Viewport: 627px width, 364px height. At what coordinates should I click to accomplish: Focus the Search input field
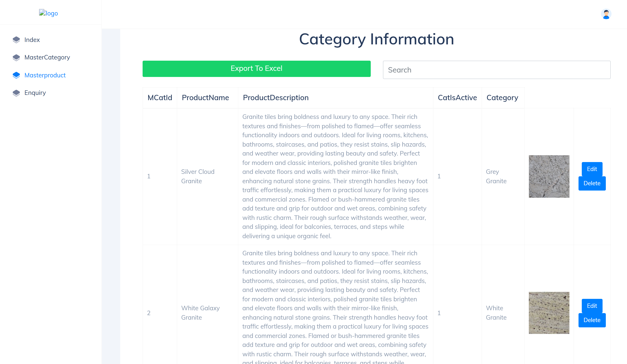coord(496,70)
